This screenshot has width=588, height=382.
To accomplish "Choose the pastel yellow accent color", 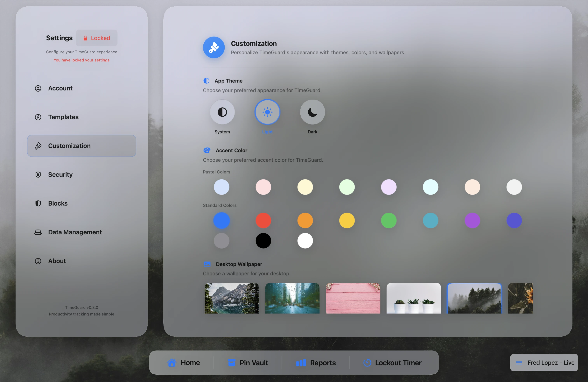I will click(x=305, y=187).
